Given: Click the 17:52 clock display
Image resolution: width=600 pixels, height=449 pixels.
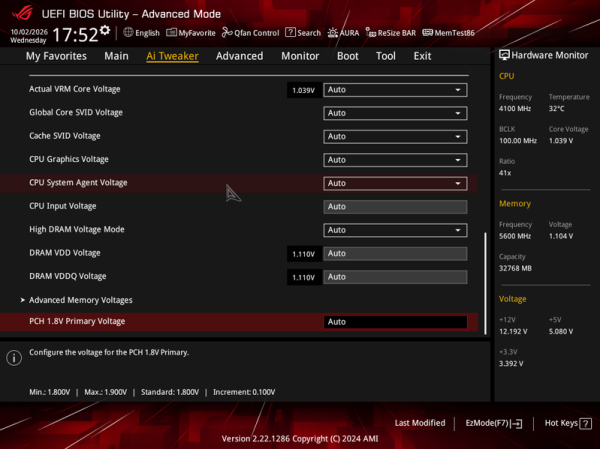Looking at the screenshot, I should coord(75,34).
